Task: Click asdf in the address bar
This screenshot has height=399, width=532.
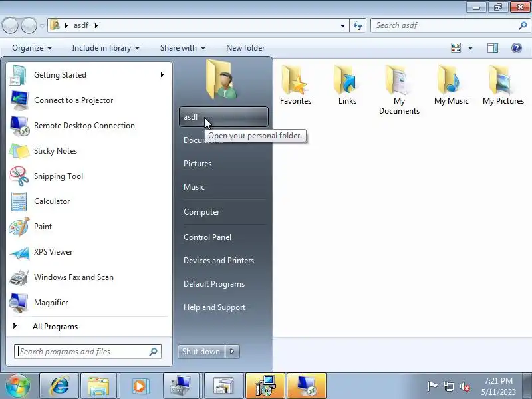Action: 81,25
